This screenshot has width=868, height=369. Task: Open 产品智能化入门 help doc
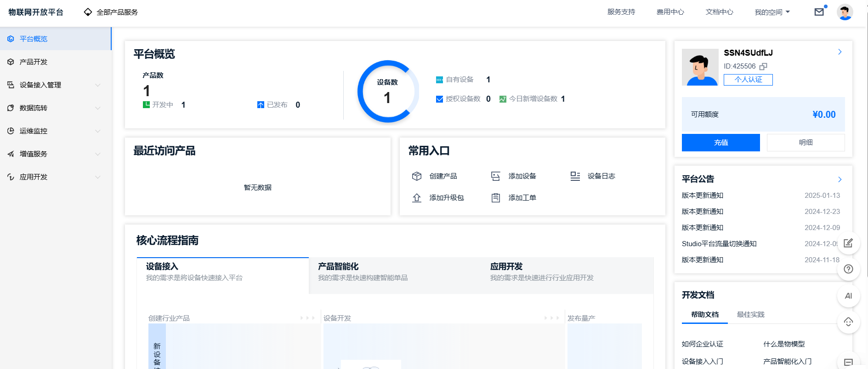click(x=788, y=362)
